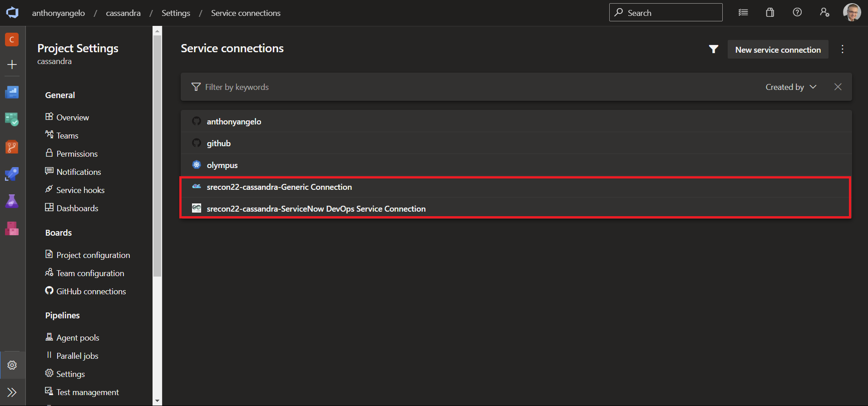Open the Marketplace shopping bag icon
The width and height of the screenshot is (868, 406).
770,12
